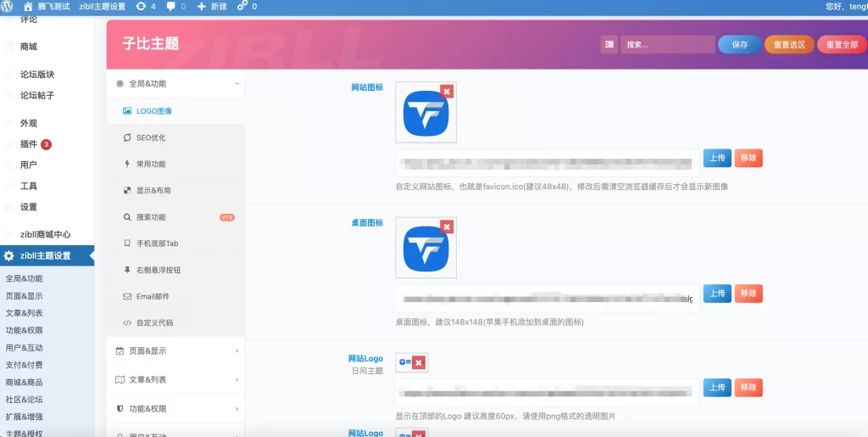Click zibll主题设置 in the admin bar

[102, 7]
